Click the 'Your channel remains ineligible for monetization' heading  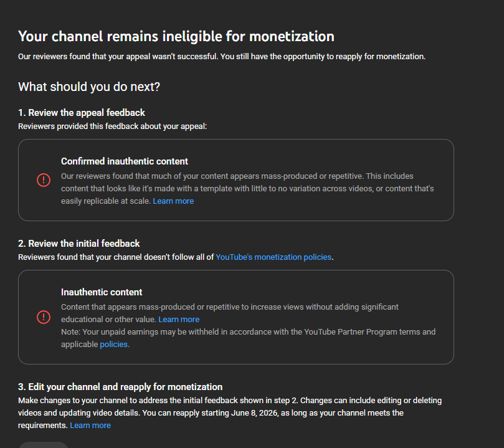(176, 36)
